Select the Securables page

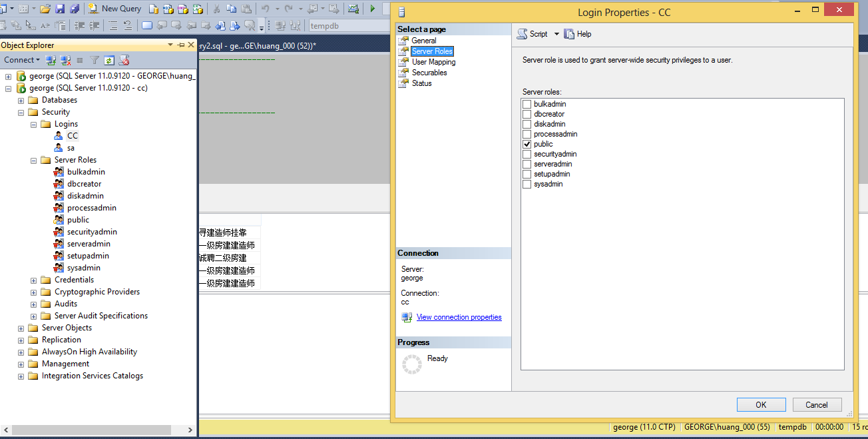click(429, 73)
